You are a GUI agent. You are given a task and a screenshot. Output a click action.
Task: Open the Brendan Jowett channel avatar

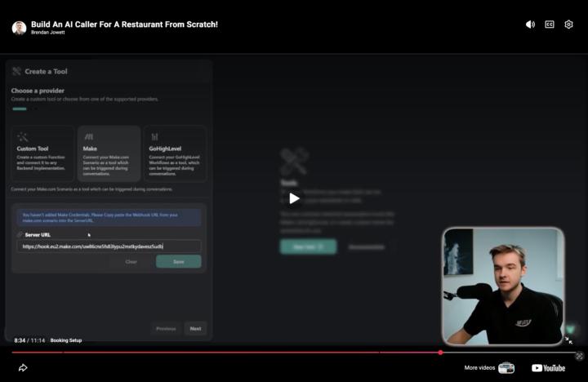(x=19, y=28)
